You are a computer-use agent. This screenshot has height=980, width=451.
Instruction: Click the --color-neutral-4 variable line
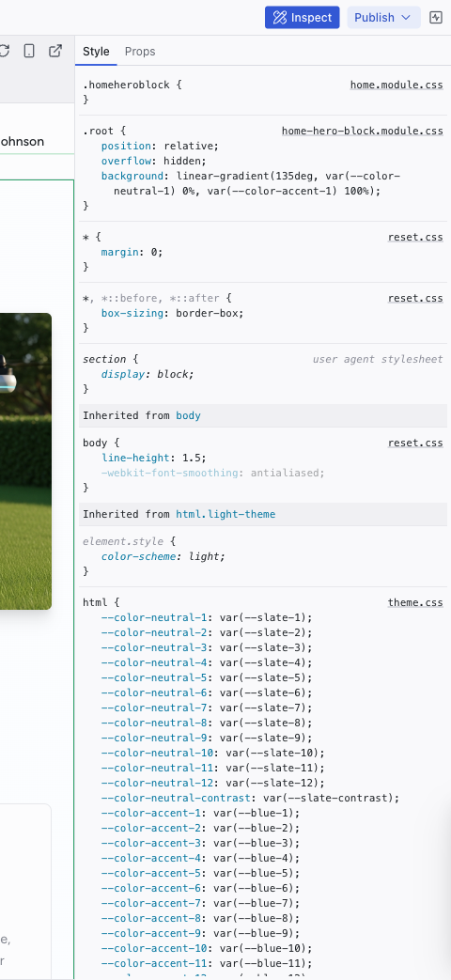(207, 663)
